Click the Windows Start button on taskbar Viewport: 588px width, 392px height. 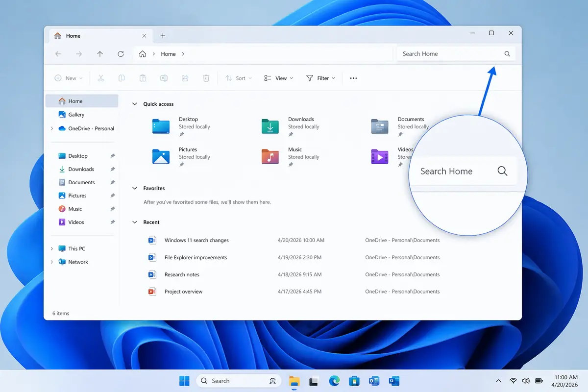(x=184, y=381)
